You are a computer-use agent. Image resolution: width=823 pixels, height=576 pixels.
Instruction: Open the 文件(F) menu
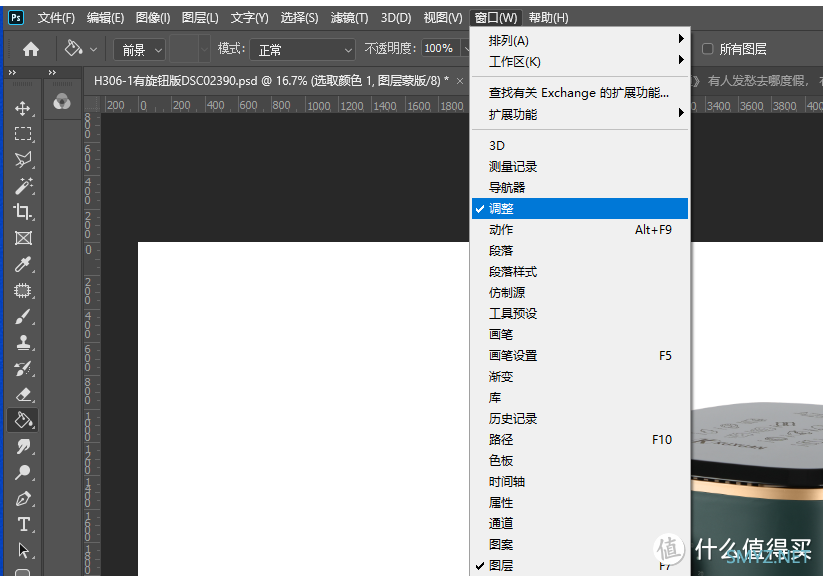point(57,18)
